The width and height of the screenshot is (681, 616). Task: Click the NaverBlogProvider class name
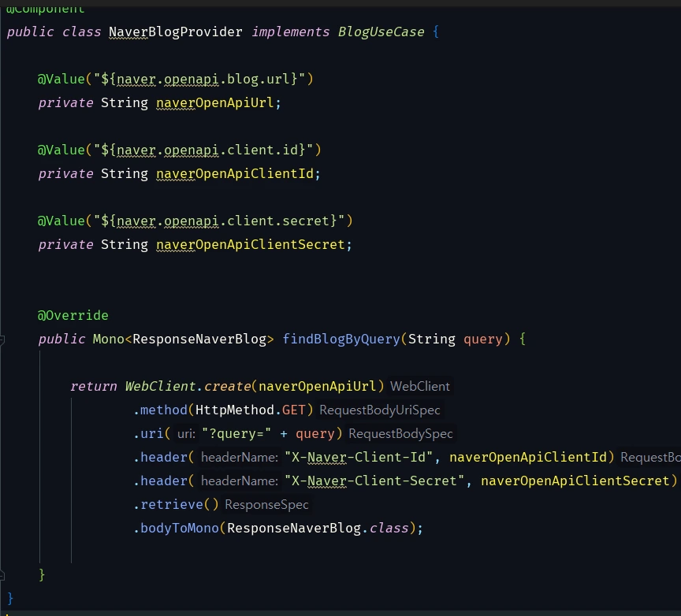point(176,32)
